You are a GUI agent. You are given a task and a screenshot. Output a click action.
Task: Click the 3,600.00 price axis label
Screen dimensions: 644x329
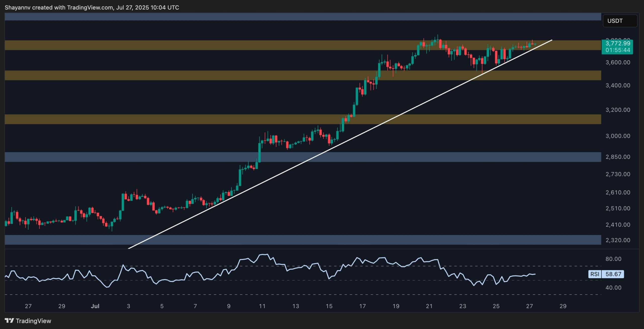tap(618, 62)
